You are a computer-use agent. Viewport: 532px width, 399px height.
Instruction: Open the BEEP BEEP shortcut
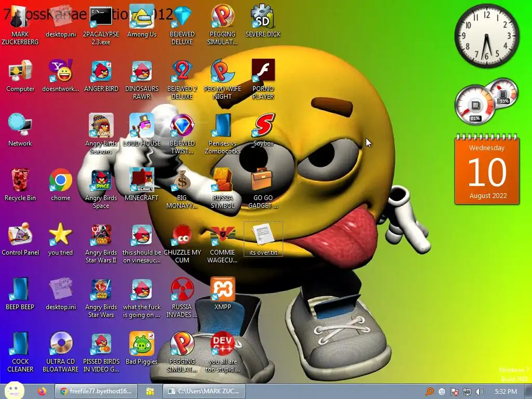20,295
